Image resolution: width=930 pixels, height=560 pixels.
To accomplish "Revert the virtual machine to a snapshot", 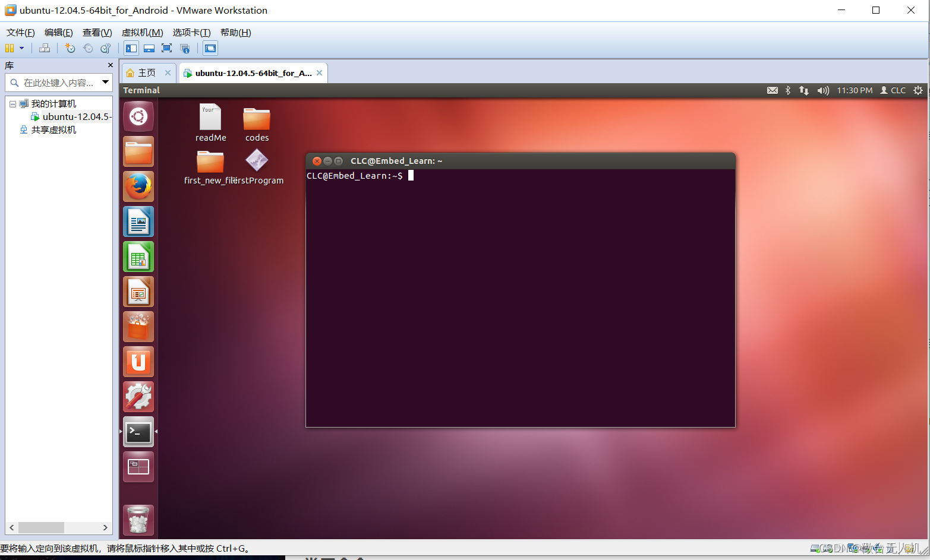I will 88,48.
